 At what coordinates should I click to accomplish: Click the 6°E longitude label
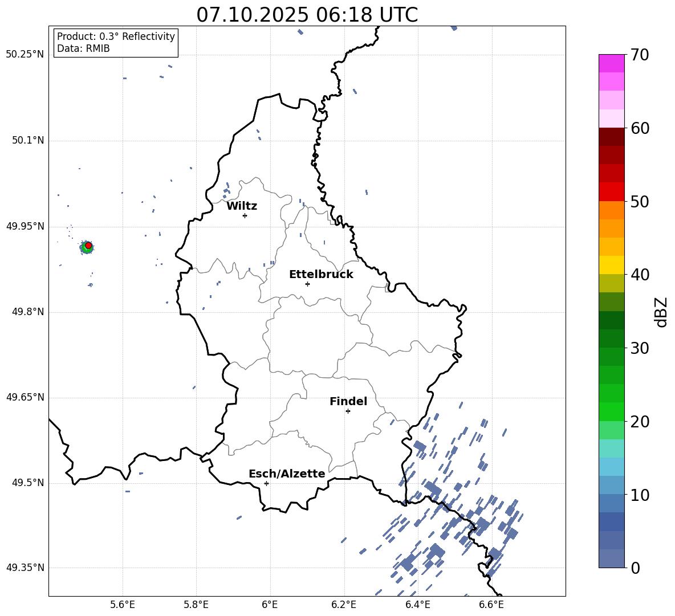pos(270,605)
